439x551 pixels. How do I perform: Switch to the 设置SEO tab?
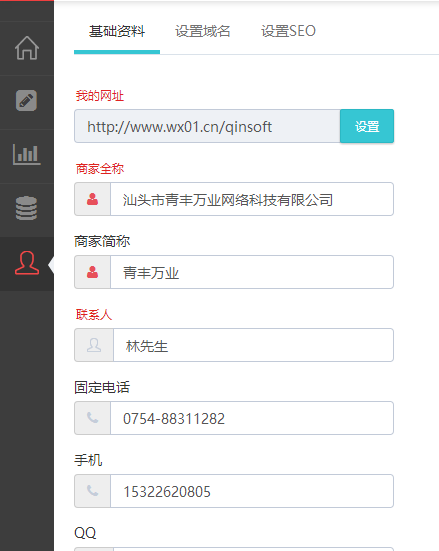coord(288,31)
